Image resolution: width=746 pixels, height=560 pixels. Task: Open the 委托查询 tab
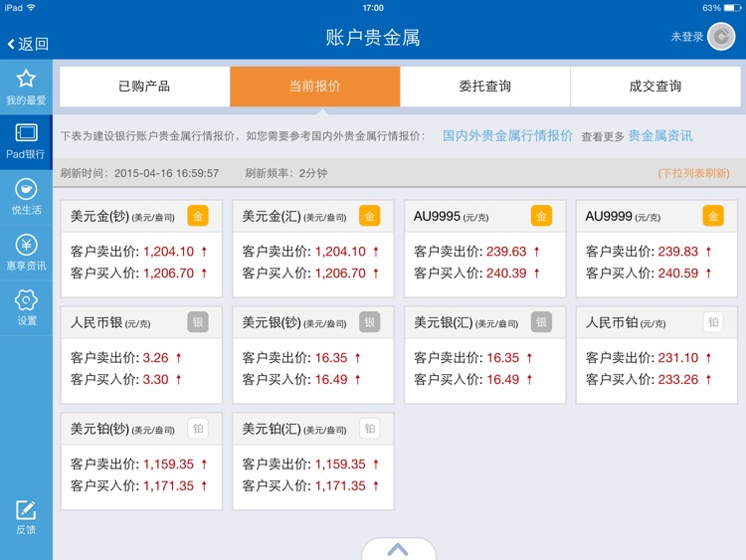(485, 87)
